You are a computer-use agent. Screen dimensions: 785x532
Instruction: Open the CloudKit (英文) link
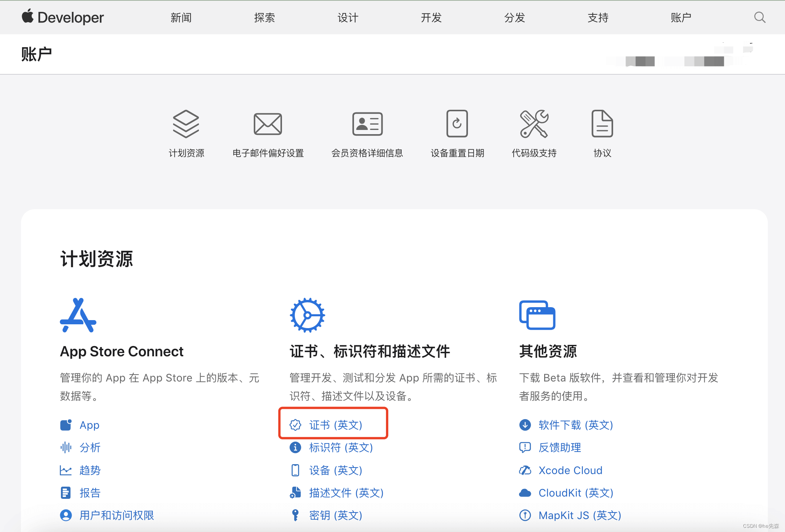[576, 493]
